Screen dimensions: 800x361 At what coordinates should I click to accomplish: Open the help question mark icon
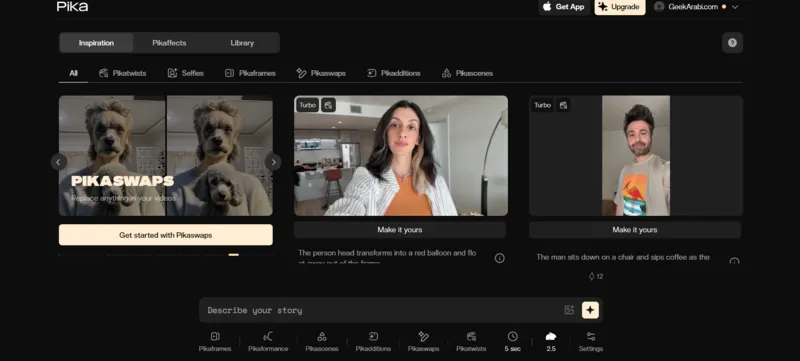tap(732, 43)
